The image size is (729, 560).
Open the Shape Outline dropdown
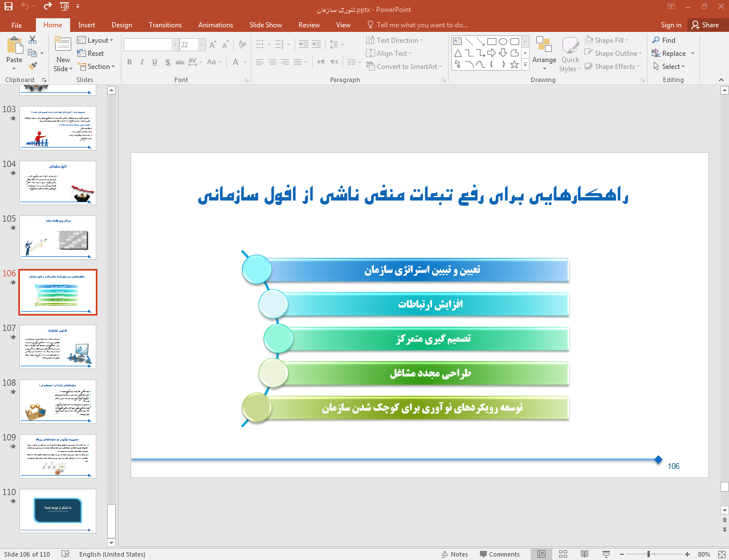(x=613, y=54)
